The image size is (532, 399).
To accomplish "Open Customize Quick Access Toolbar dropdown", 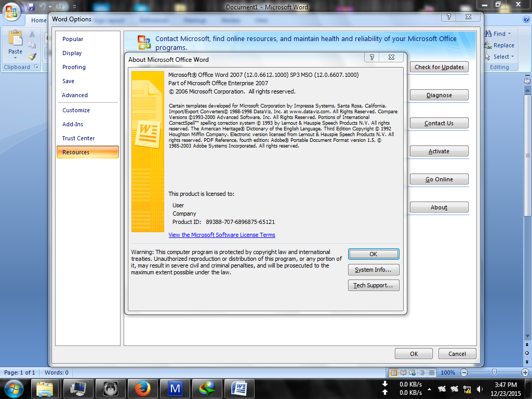I will [x=74, y=6].
